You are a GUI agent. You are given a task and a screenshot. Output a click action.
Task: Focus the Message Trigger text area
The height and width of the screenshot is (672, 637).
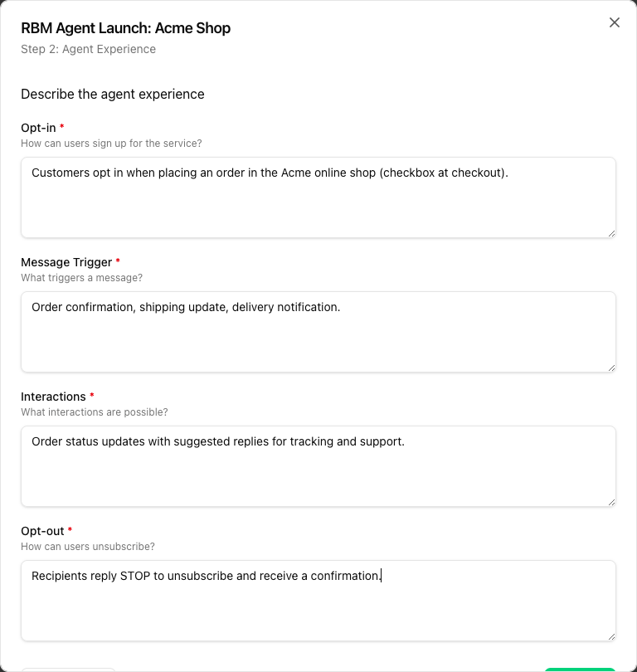coord(318,332)
